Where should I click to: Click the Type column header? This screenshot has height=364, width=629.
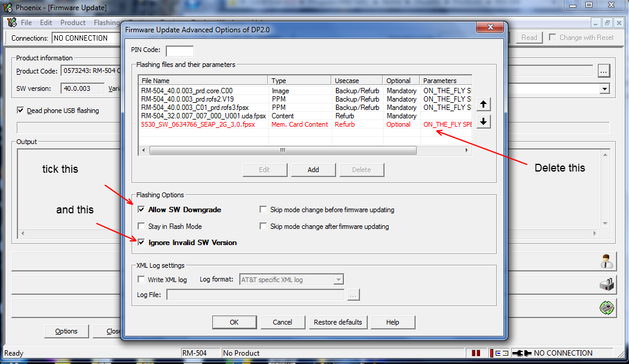tap(300, 80)
